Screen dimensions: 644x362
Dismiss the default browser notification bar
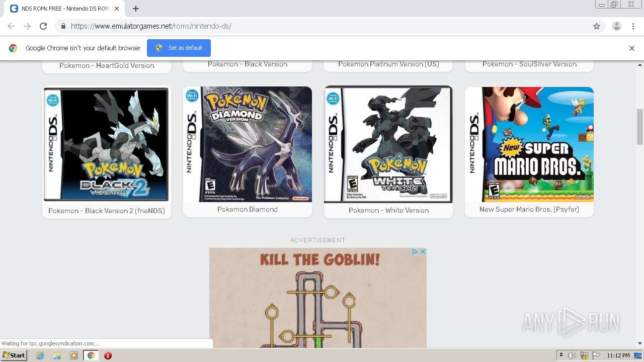[632, 48]
